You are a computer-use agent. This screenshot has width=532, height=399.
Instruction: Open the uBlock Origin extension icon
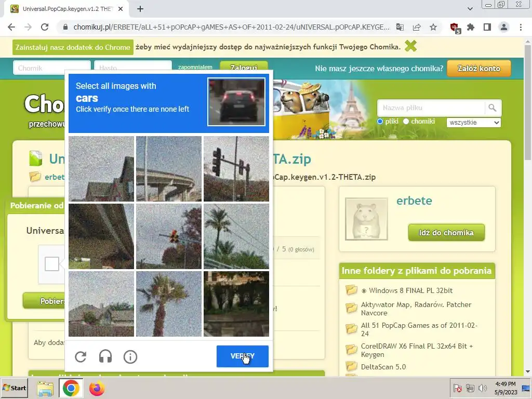click(454, 28)
